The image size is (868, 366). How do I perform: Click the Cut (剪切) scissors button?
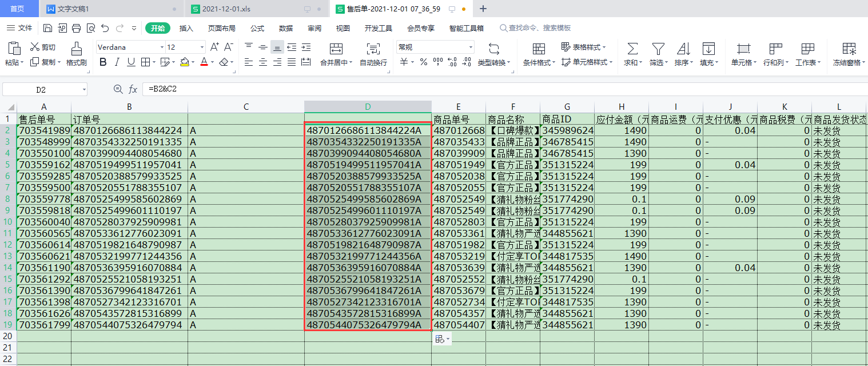pyautogui.click(x=43, y=47)
